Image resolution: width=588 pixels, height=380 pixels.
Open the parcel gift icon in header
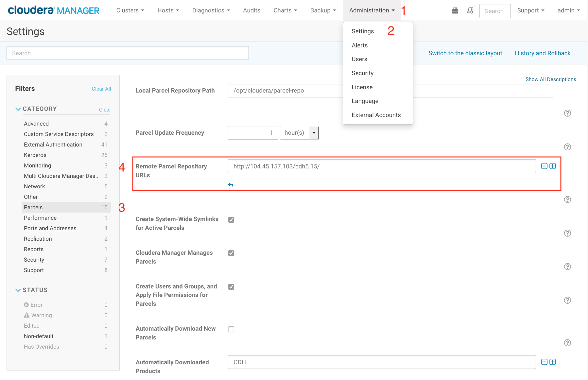[455, 10]
